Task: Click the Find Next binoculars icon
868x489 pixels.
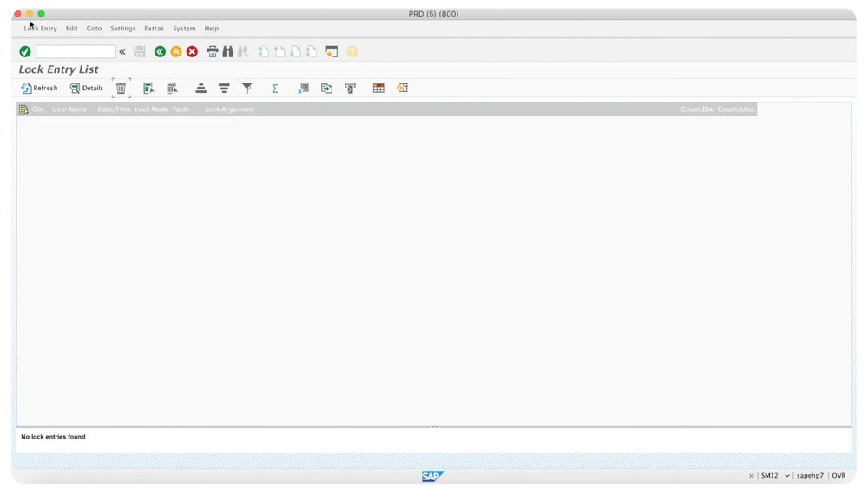Action: tap(243, 51)
